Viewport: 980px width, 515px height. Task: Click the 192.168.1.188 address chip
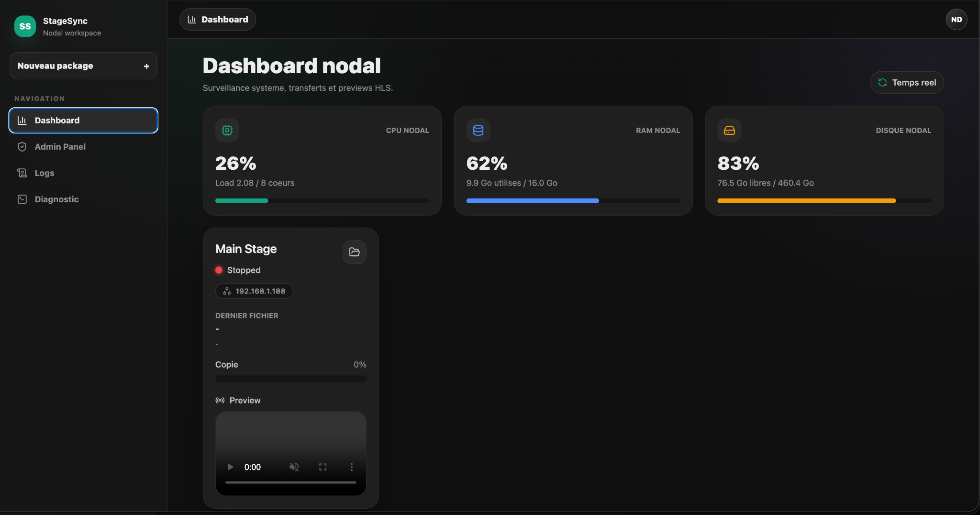click(254, 291)
